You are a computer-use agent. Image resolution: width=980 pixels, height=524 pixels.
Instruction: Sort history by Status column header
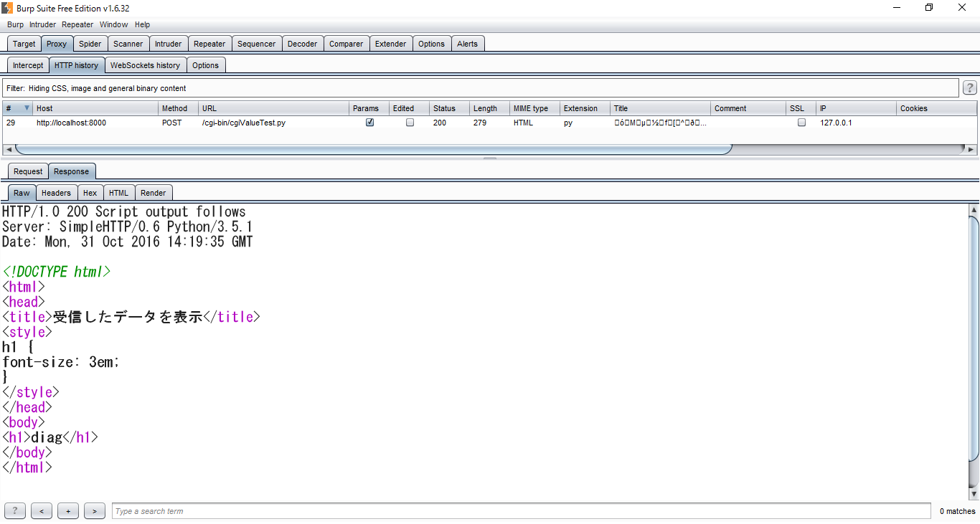pyautogui.click(x=449, y=108)
